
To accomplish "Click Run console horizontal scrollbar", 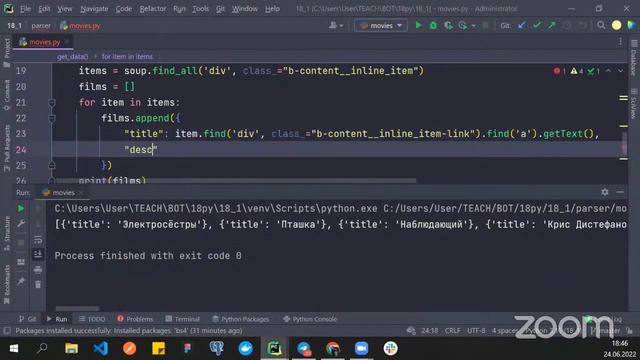I will 77,309.
